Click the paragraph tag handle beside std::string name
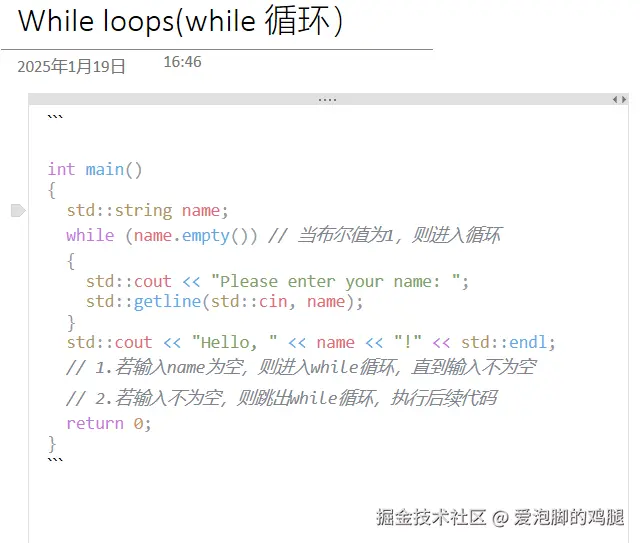The height and width of the screenshot is (543, 640). click(x=18, y=211)
